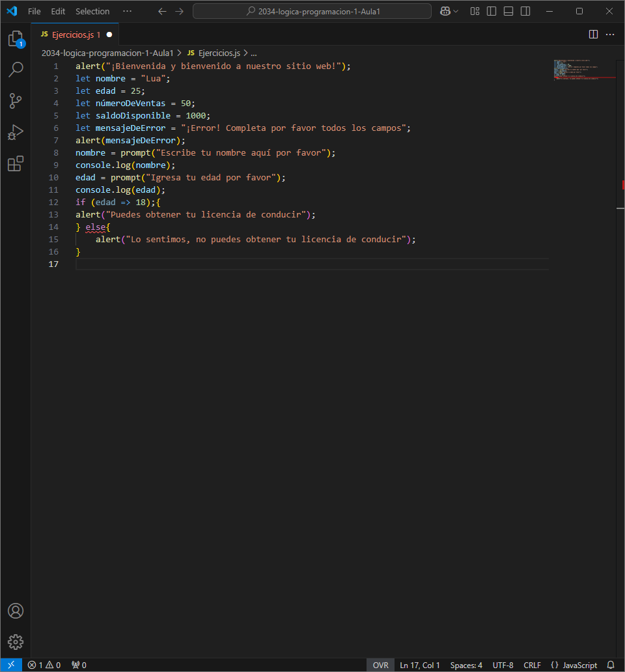Click line number 6 in gutter
Viewport: 625px width, 672px height.
(56, 128)
